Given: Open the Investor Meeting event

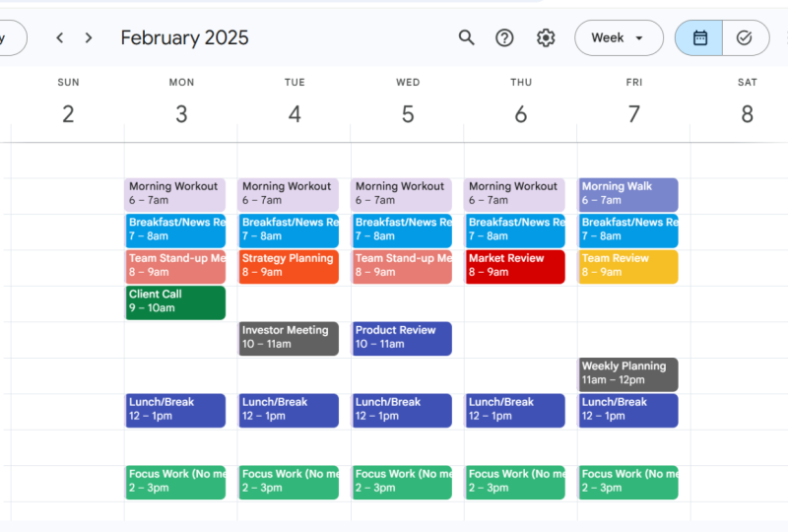Looking at the screenshot, I should (289, 338).
